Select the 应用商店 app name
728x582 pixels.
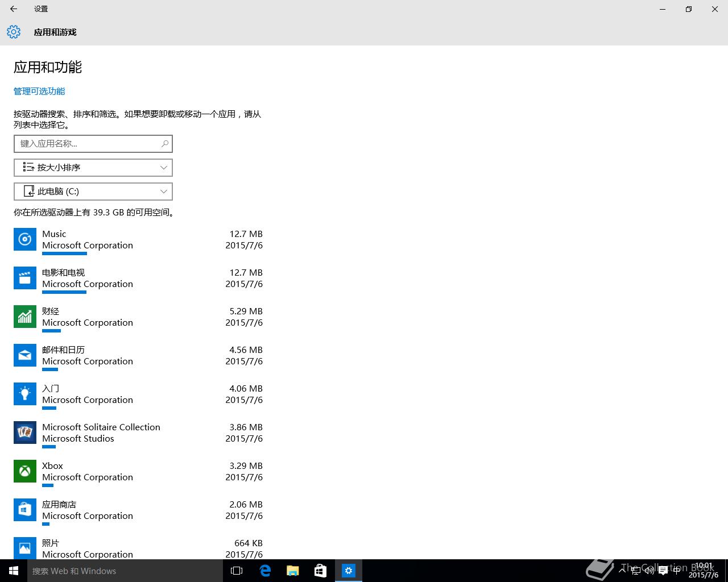pos(59,504)
